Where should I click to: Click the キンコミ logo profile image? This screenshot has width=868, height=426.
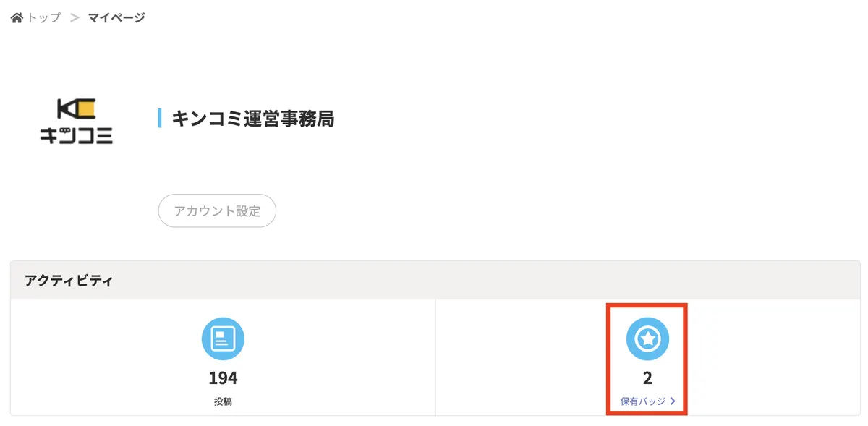point(77,120)
